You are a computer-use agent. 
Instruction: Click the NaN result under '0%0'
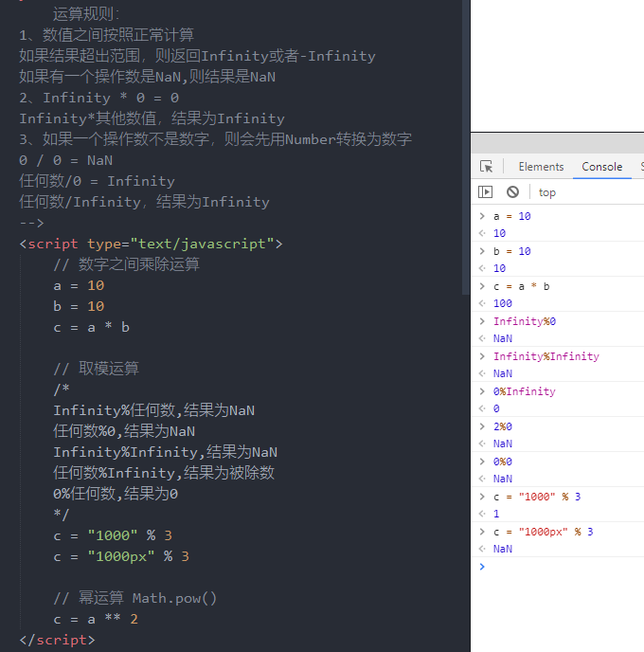click(502, 479)
